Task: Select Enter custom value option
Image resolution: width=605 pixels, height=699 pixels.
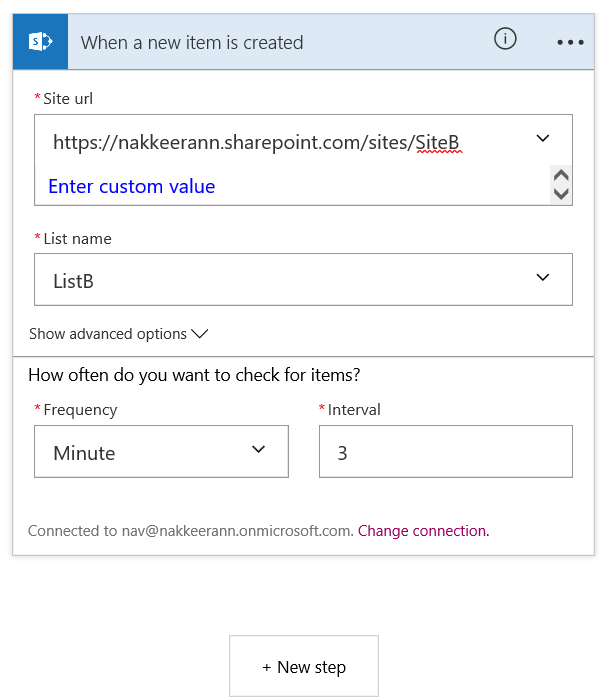Action: (x=131, y=186)
